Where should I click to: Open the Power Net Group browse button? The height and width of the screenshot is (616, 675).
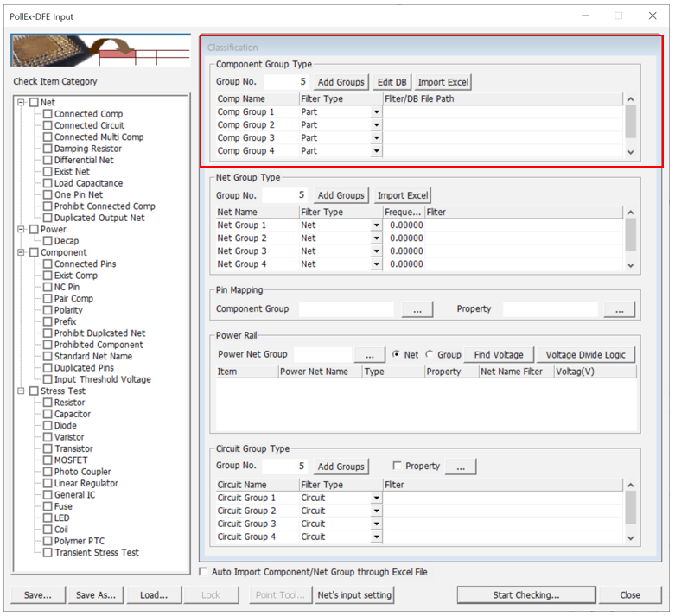pos(369,355)
